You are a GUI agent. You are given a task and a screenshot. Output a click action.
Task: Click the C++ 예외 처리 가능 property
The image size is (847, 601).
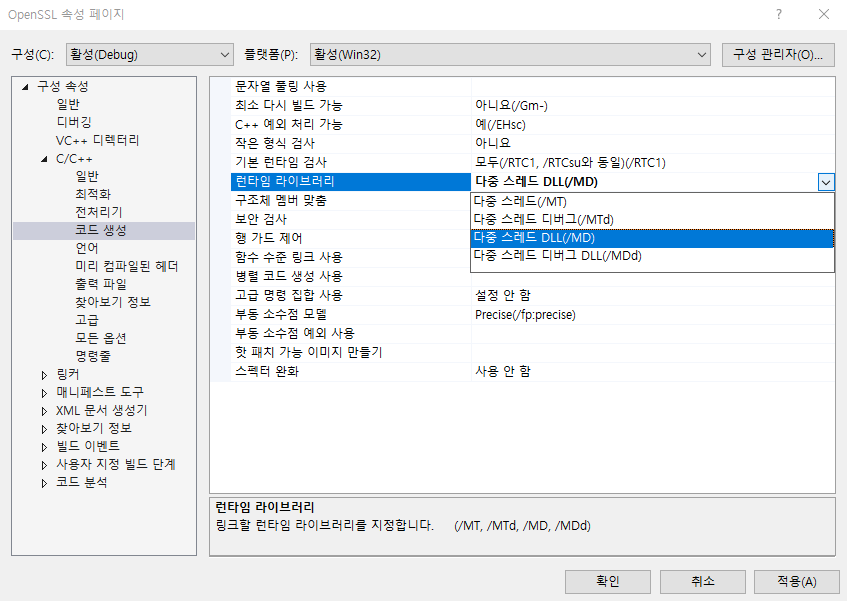coord(351,125)
